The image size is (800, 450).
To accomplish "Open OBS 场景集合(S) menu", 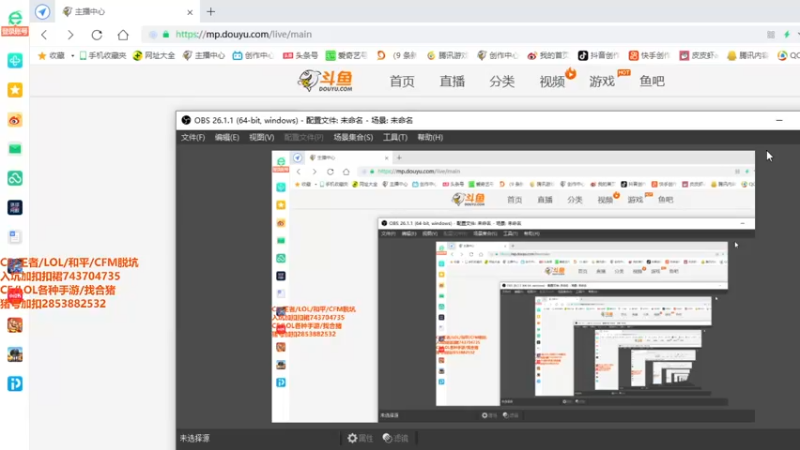I will coord(353,137).
